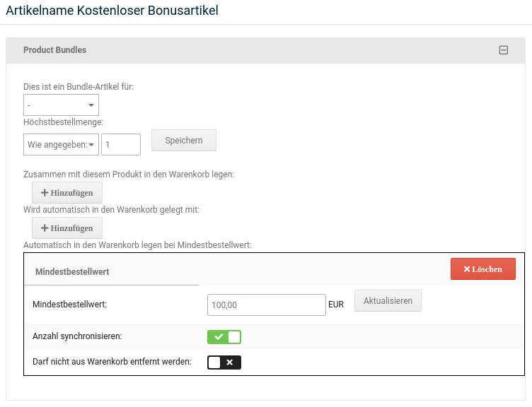
Task: Click the Speichern button
Action: 183,141
